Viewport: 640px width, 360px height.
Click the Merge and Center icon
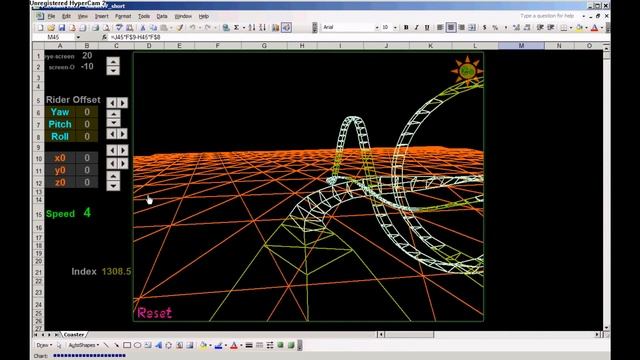472,27
